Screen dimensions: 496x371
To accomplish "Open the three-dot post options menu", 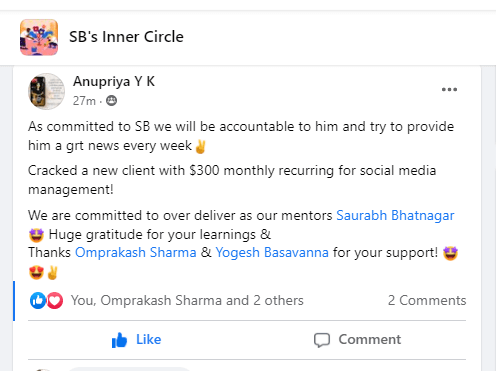I will point(449,89).
